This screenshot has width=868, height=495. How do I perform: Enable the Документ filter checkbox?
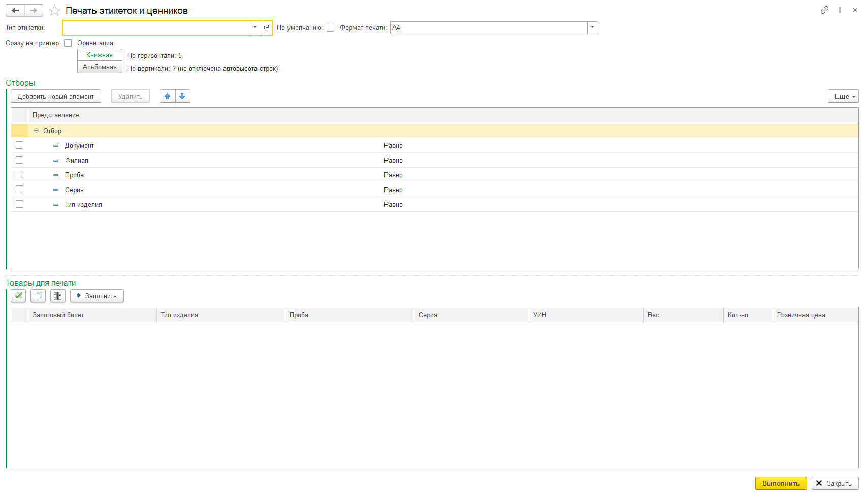tap(20, 145)
